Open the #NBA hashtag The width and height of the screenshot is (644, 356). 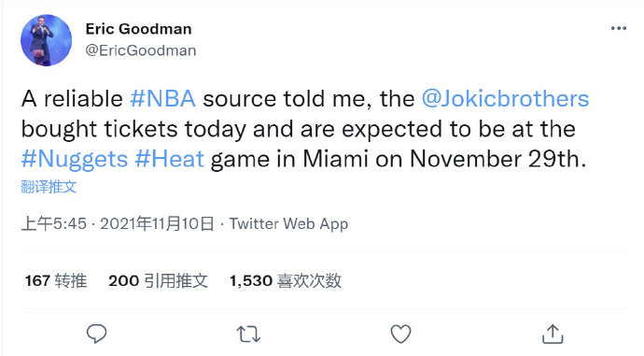click(162, 99)
